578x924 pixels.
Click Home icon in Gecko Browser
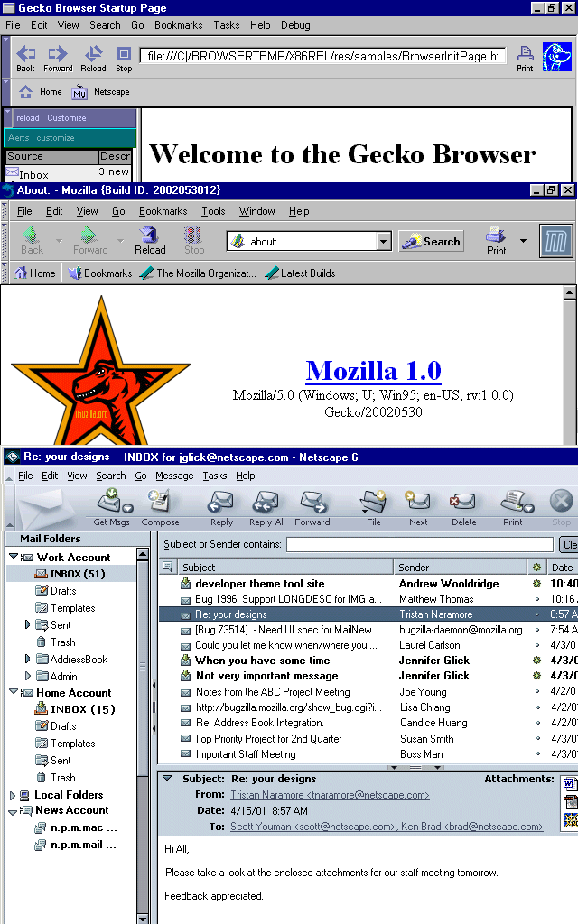click(26, 92)
